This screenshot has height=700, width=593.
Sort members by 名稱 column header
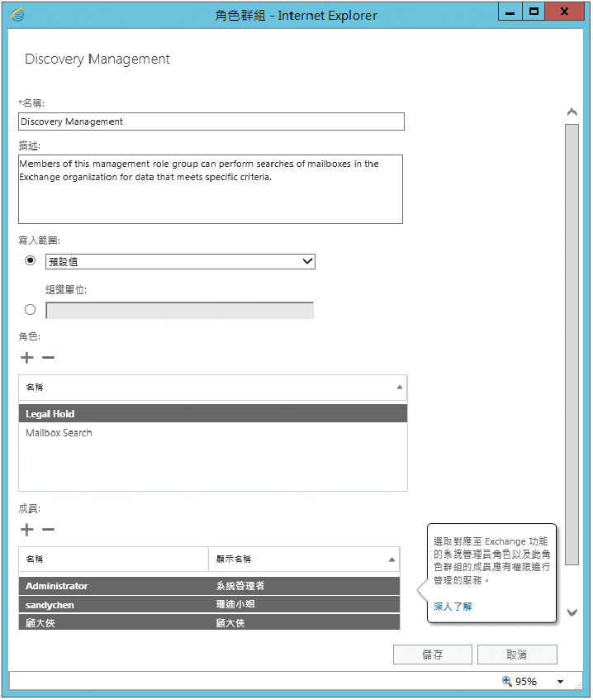(x=113, y=559)
